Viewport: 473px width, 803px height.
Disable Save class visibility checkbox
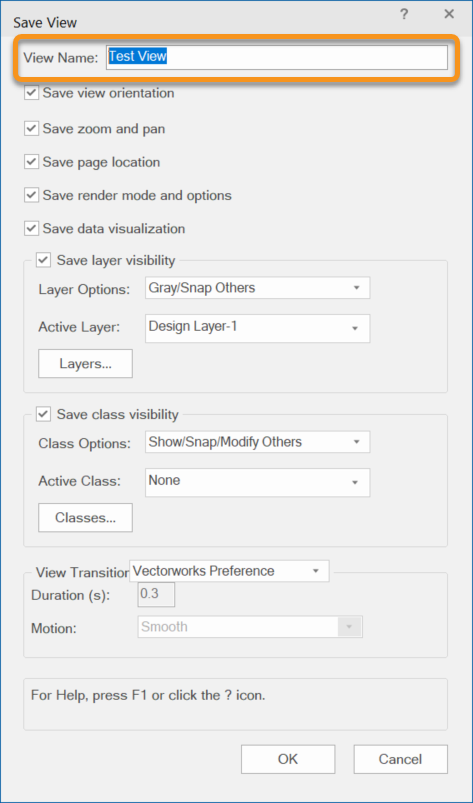[x=44, y=414]
